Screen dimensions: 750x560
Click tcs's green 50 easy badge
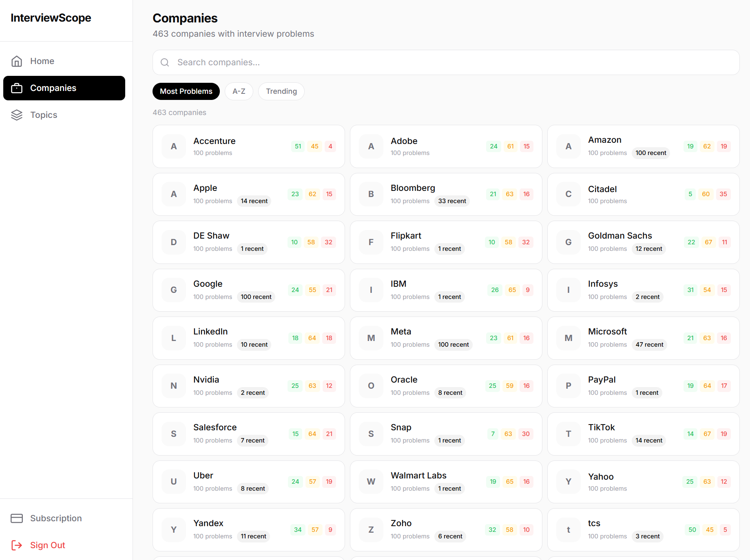pos(692,530)
